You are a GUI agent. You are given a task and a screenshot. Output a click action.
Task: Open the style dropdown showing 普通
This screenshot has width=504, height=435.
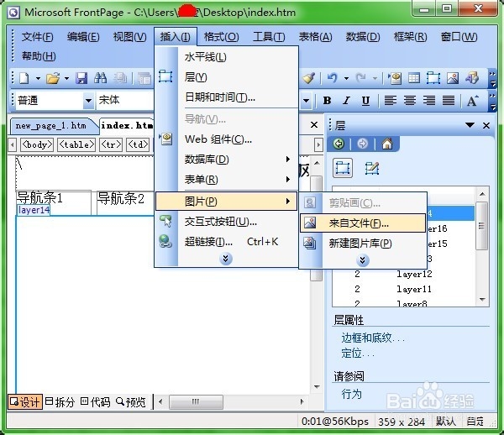(x=88, y=101)
